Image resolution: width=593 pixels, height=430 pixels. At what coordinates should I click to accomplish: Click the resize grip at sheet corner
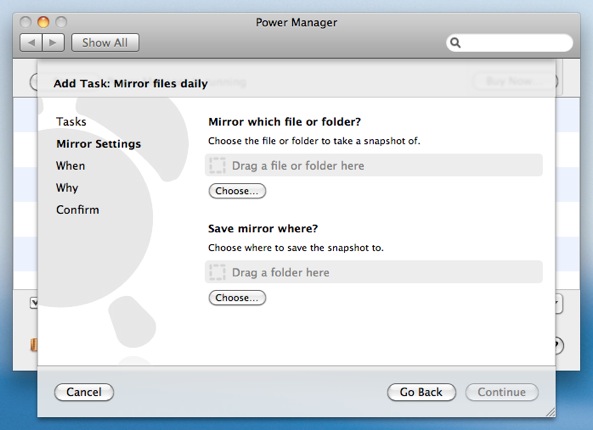[x=550, y=412]
